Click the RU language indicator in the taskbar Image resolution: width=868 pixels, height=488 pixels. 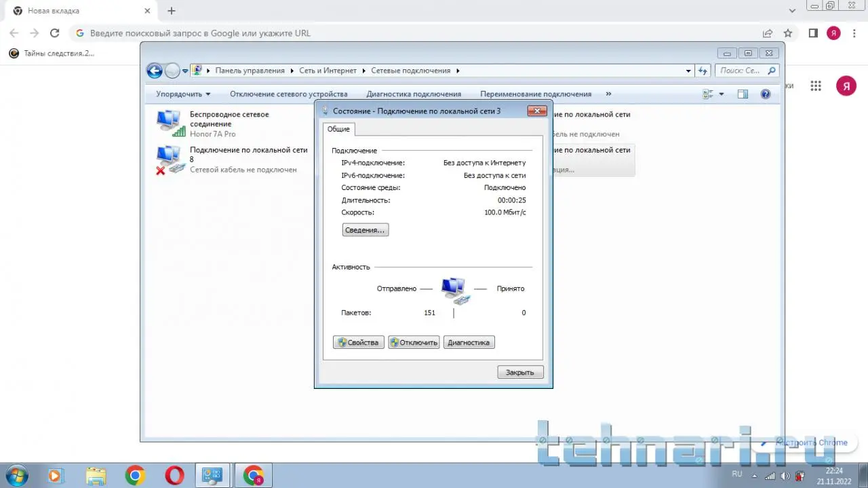[737, 473]
